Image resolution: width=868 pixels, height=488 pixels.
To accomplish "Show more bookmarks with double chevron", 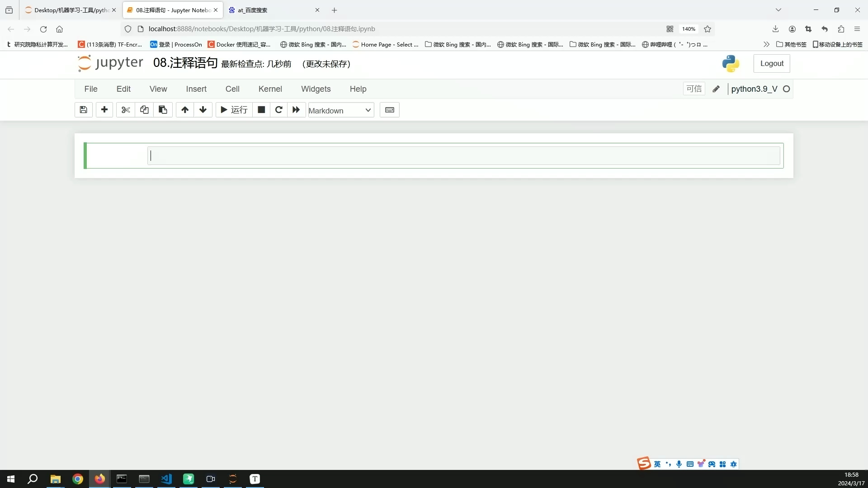I will [766, 44].
